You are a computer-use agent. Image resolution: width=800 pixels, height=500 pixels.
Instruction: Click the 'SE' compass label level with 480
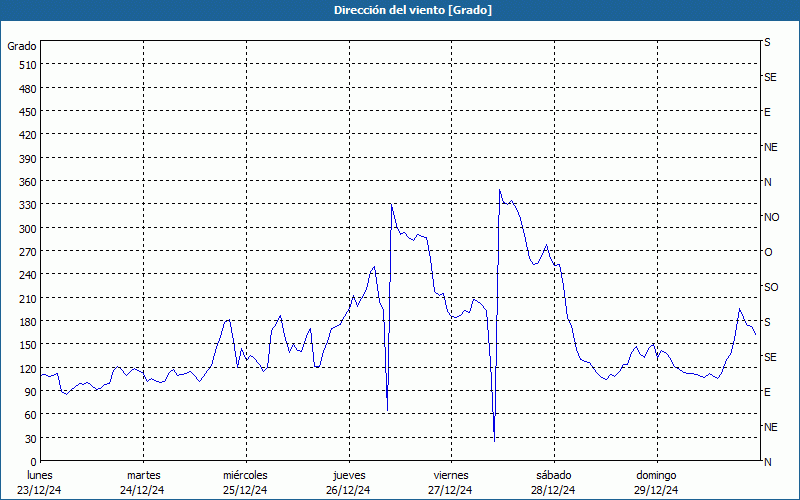pyautogui.click(x=770, y=78)
